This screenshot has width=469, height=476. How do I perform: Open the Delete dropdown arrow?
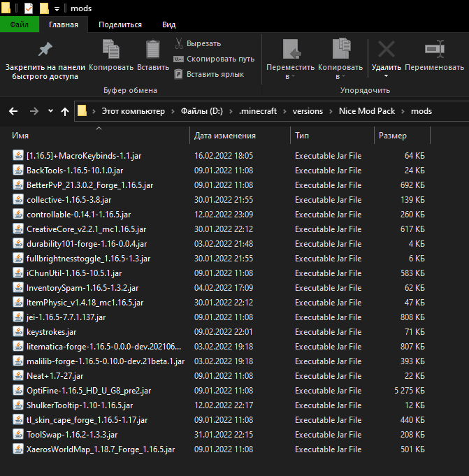[386, 76]
